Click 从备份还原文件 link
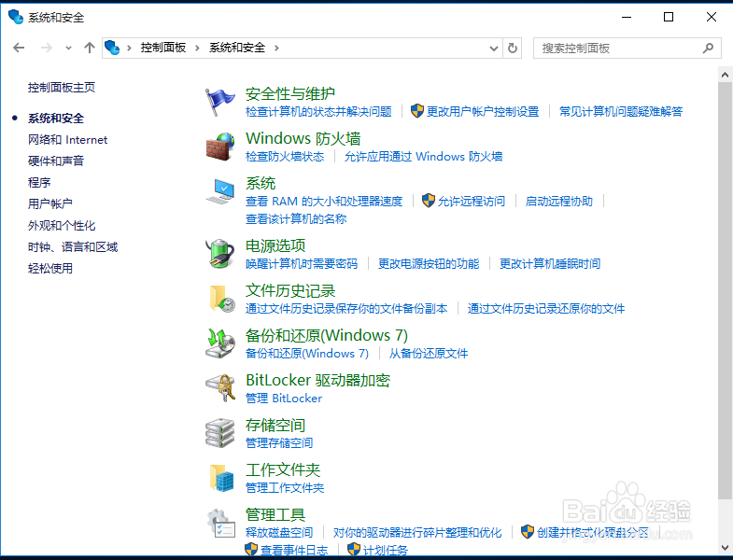This screenshot has width=733, height=560. (429, 354)
